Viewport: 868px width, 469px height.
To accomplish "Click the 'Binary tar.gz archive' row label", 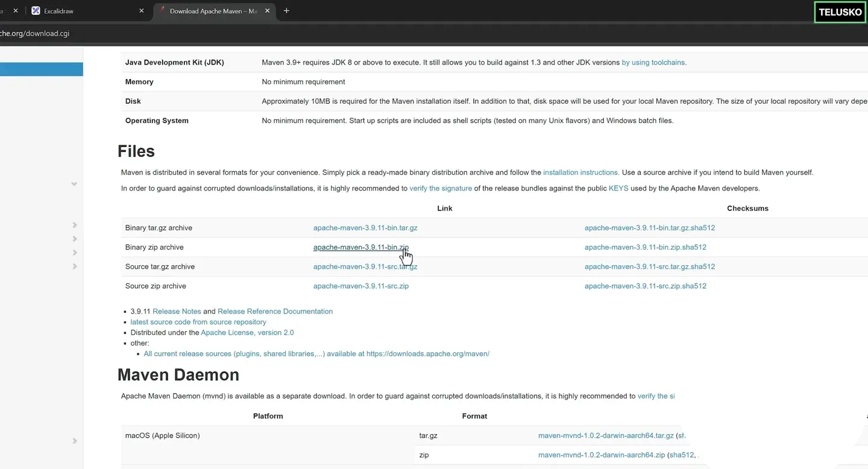I will [159, 228].
